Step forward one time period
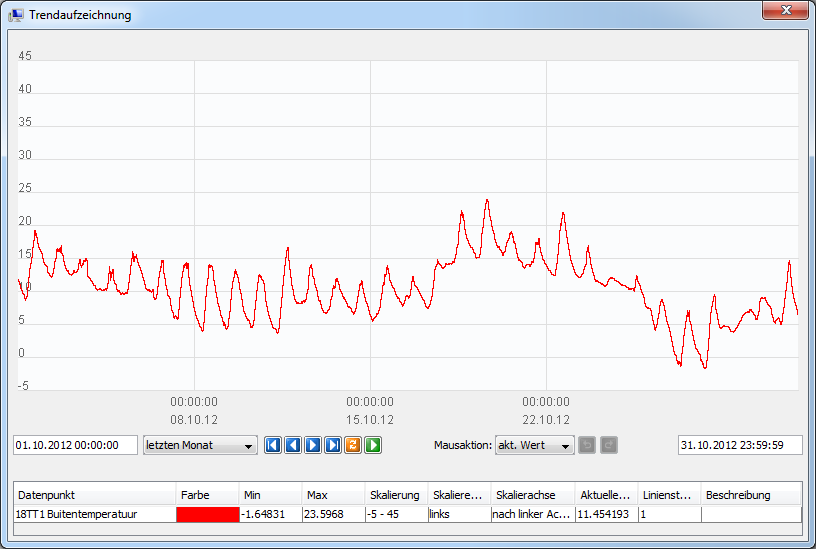The height and width of the screenshot is (549, 816). click(x=313, y=445)
